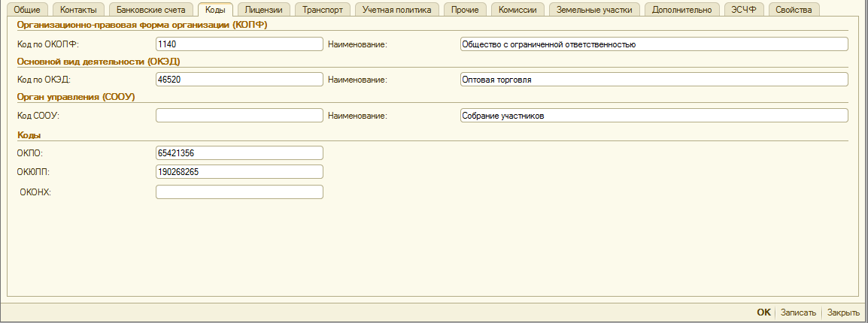The width and height of the screenshot is (868, 323).
Task: Click the Записать button
Action: pyautogui.click(x=798, y=312)
